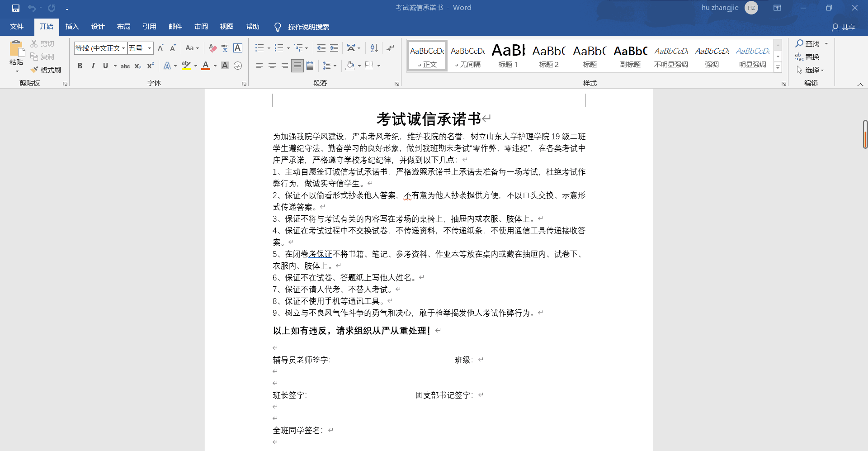Switch to the 设计 tab
Viewport: 868px width, 451px height.
click(98, 27)
